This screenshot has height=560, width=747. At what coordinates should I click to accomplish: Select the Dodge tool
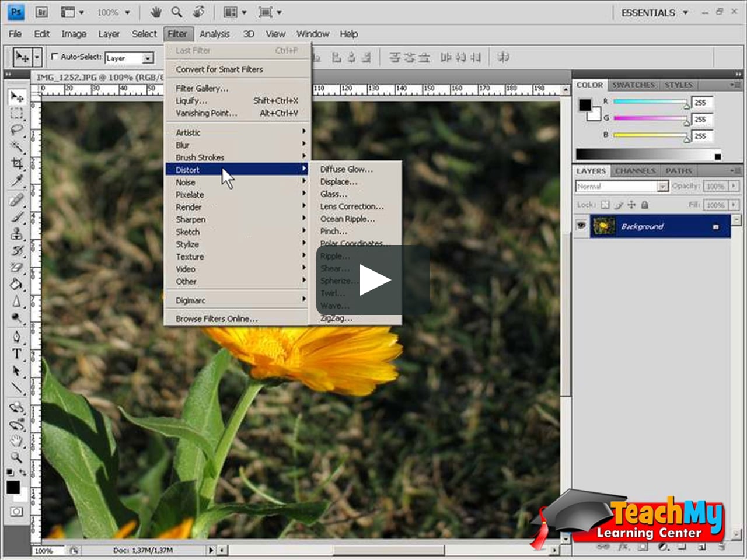click(x=16, y=318)
